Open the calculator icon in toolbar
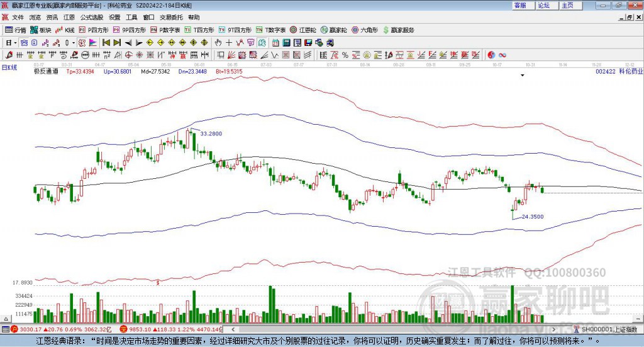Screen dimensions: 644x347 [286, 42]
